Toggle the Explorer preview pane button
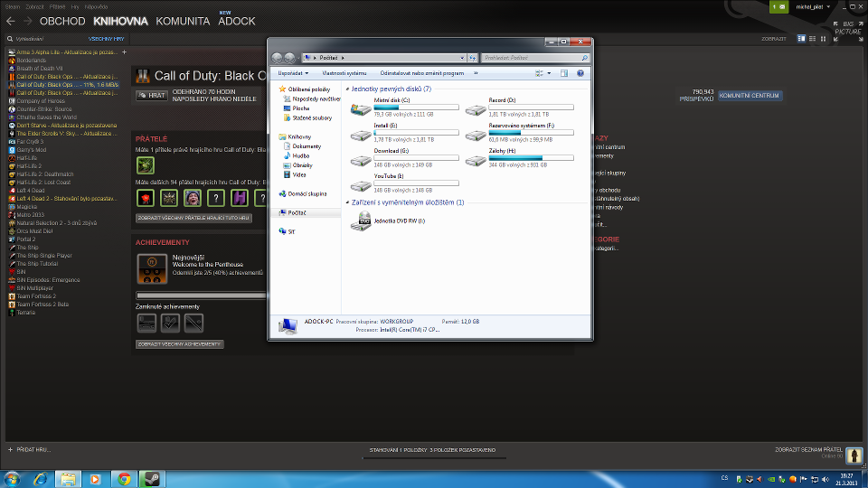The width and height of the screenshot is (868, 488). point(564,73)
